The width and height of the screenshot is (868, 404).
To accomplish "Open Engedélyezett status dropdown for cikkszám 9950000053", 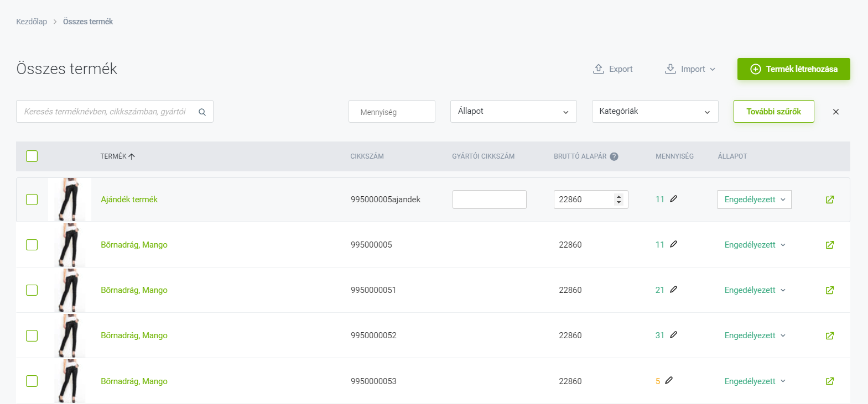I will [755, 381].
